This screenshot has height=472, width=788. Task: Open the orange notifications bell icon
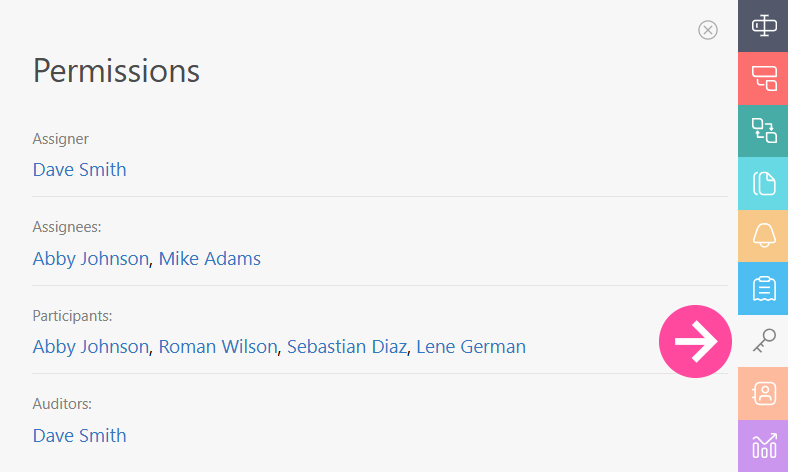763,236
